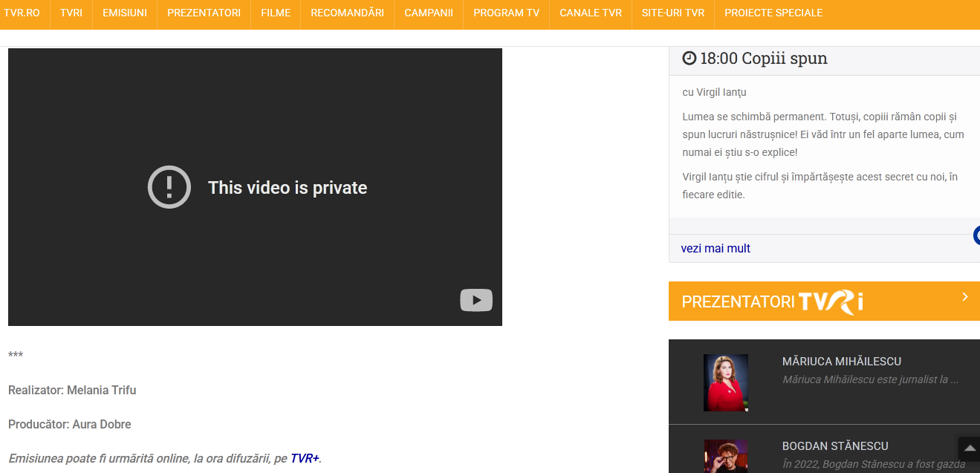Click the 'Realizator: Melania Trifu' text

(x=72, y=390)
